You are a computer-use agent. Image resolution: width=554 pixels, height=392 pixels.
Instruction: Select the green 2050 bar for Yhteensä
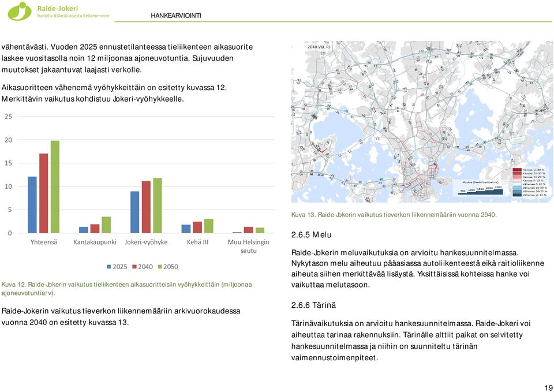(x=55, y=186)
